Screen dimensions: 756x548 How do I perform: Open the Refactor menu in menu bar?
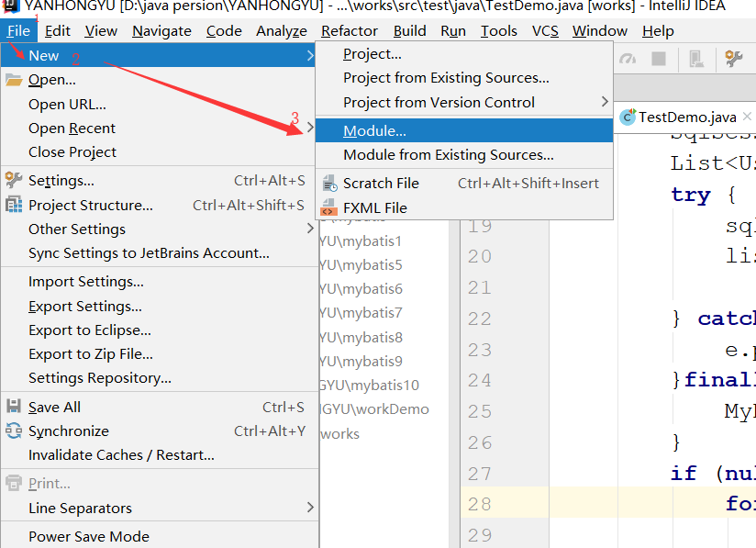pos(349,30)
